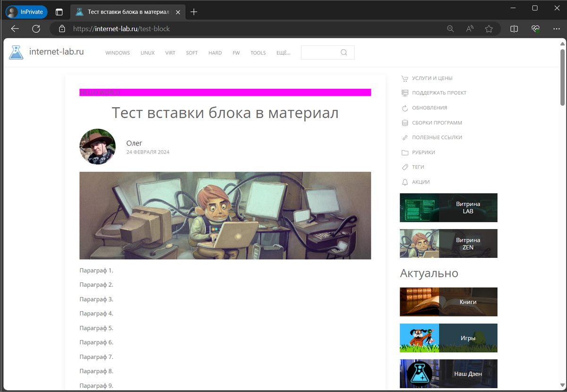The height and width of the screenshot is (392, 567).
Task: Open the Витрина LAB banner
Action: tap(448, 208)
